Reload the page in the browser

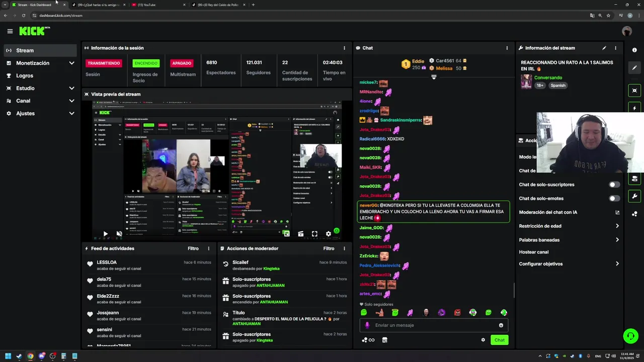pos(23,16)
